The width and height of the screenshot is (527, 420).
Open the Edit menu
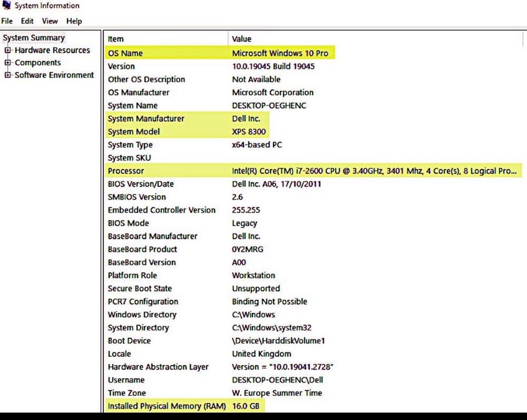coord(27,21)
